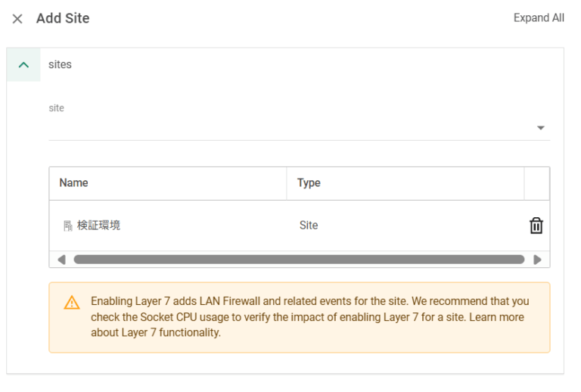Click the table's horizontal scrollbar thumb
Image resolution: width=581 pixels, height=392 pixels.
pos(299,260)
